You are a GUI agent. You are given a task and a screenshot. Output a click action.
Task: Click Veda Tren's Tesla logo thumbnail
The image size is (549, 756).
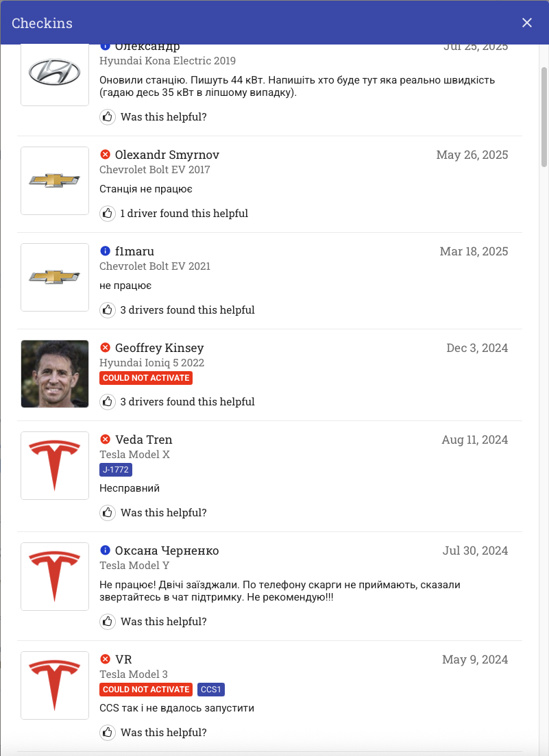point(55,466)
